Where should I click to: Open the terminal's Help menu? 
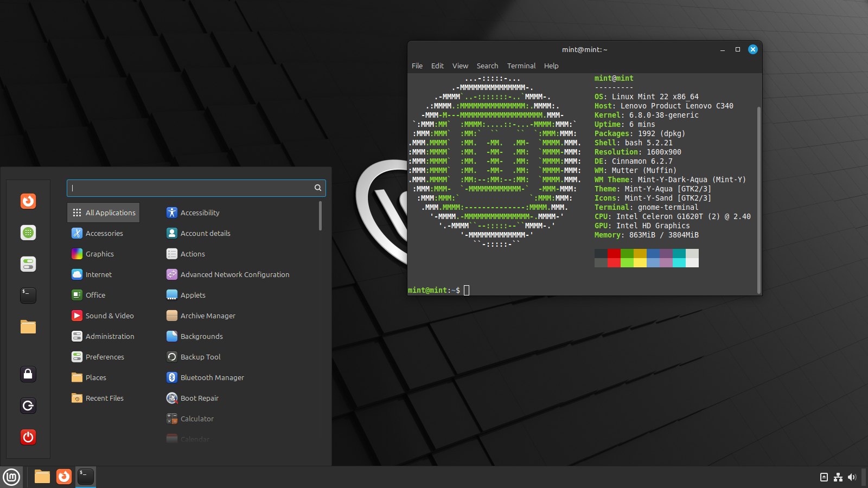[x=551, y=66]
